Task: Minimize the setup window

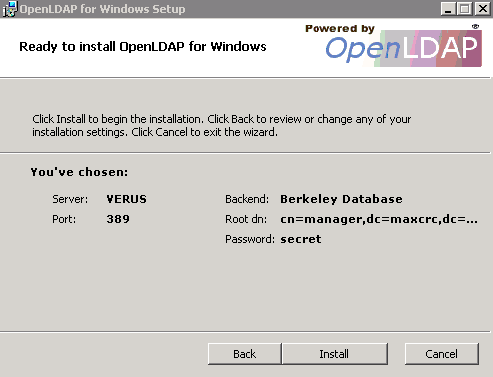Action: [x=448, y=9]
